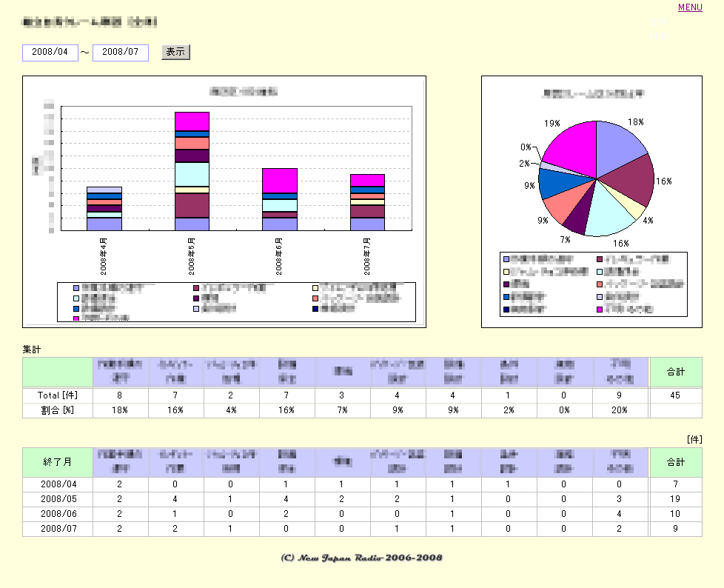Click the New Japan Radio copyright footer
The width and height of the screenshot is (724, 588).
coord(361,558)
